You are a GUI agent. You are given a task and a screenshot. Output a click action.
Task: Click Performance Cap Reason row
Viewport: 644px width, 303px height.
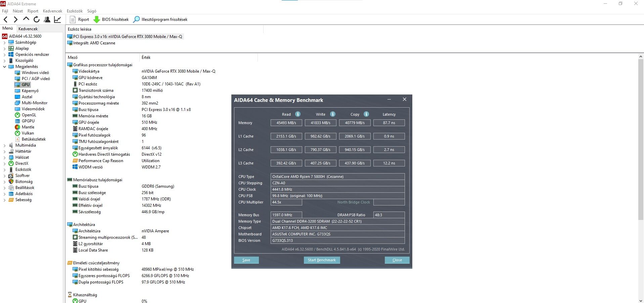116,161
